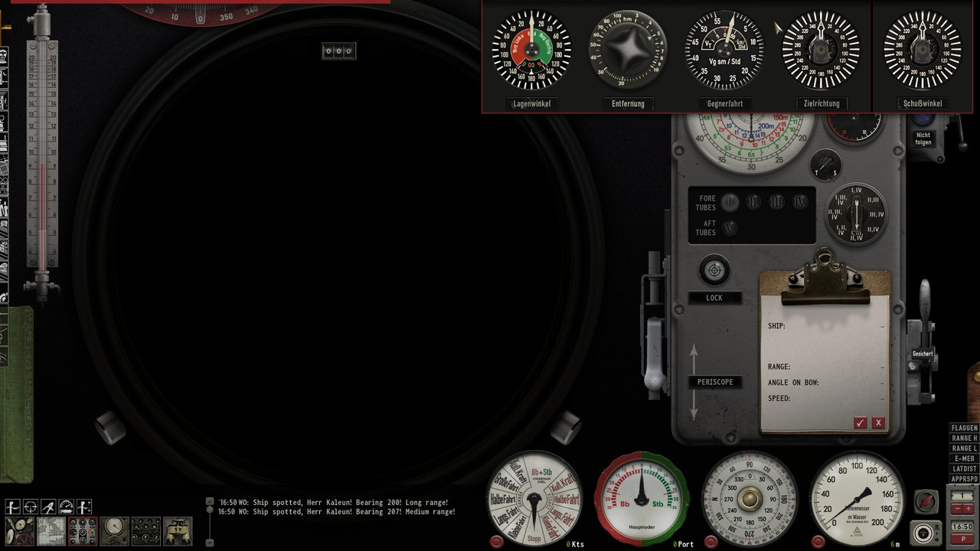The height and width of the screenshot is (551, 980).
Task: Click the RANGE field on the notepad
Action: tap(826, 367)
